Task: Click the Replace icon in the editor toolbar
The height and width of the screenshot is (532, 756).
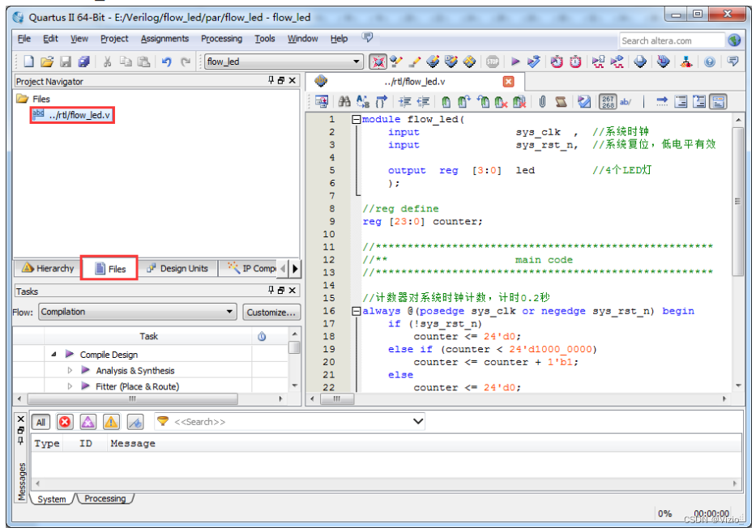Action: coord(362,101)
